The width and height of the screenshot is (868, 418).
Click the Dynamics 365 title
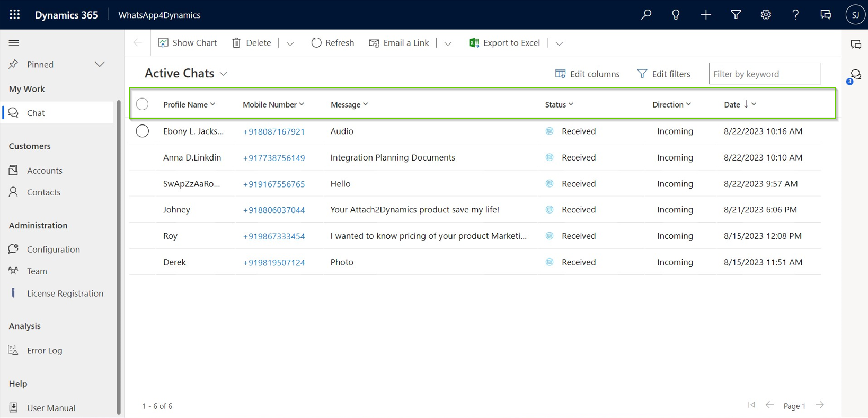[x=66, y=15]
